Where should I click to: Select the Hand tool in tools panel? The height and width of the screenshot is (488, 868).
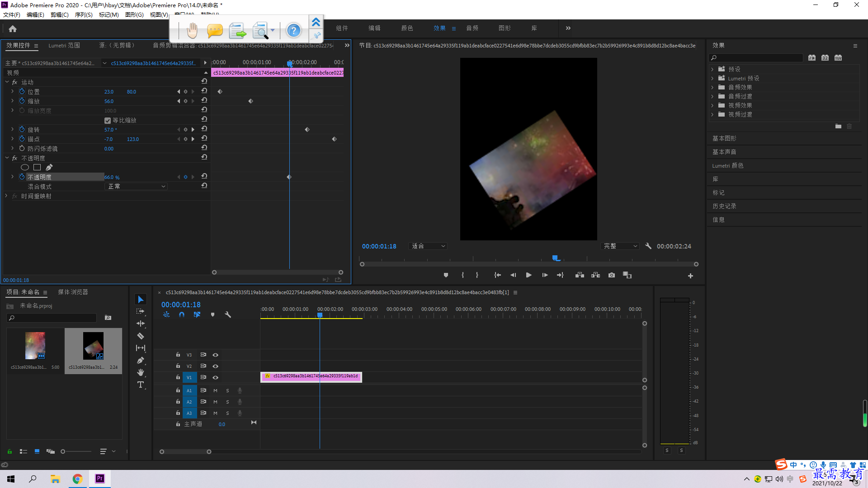click(141, 372)
